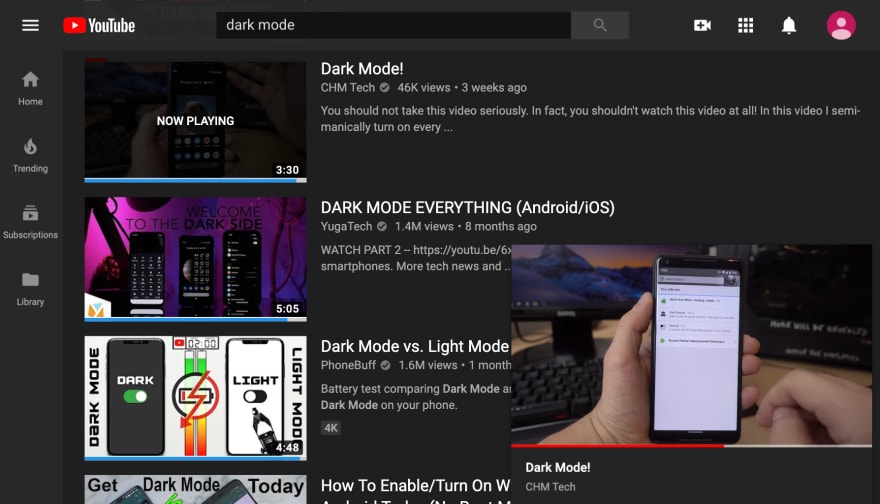Open the DARK MODE EVERYTHING thumbnail
Image resolution: width=880 pixels, height=504 pixels.
point(195,259)
